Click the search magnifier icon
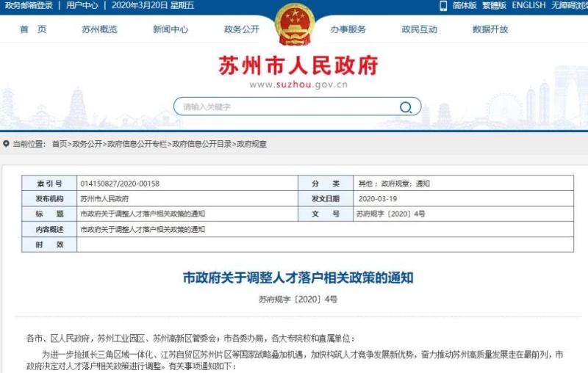The image size is (588, 373). [x=405, y=107]
